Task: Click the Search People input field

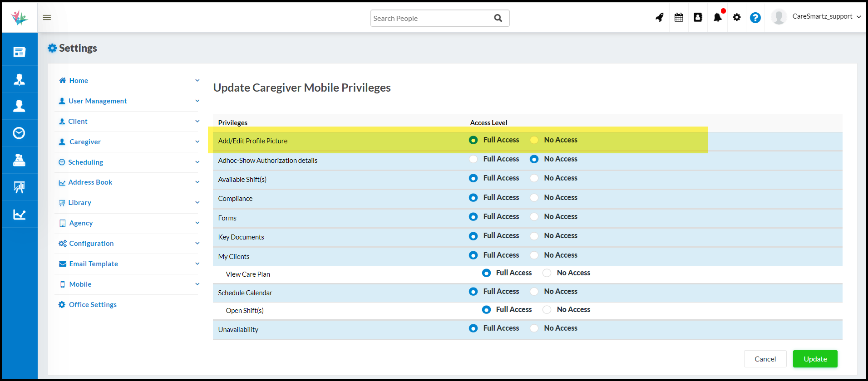Action: pos(431,19)
